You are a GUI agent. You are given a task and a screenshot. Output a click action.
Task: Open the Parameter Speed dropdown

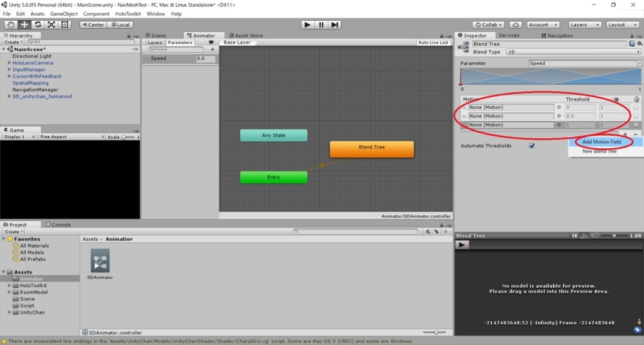coord(584,63)
